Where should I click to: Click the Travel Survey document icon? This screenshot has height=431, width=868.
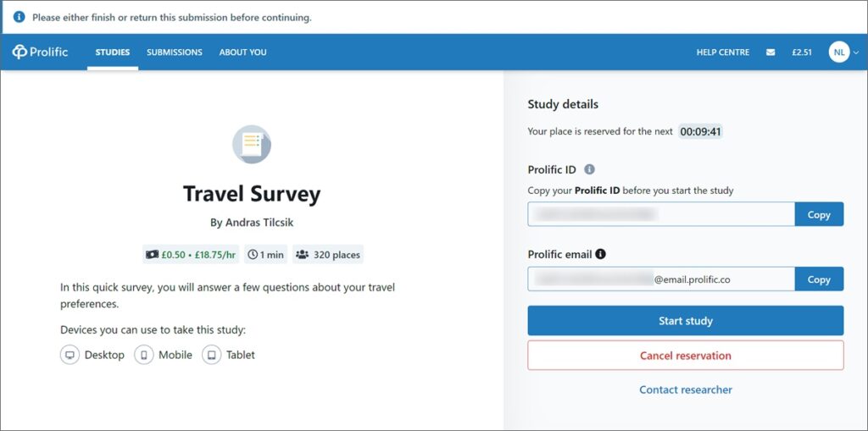pos(251,145)
